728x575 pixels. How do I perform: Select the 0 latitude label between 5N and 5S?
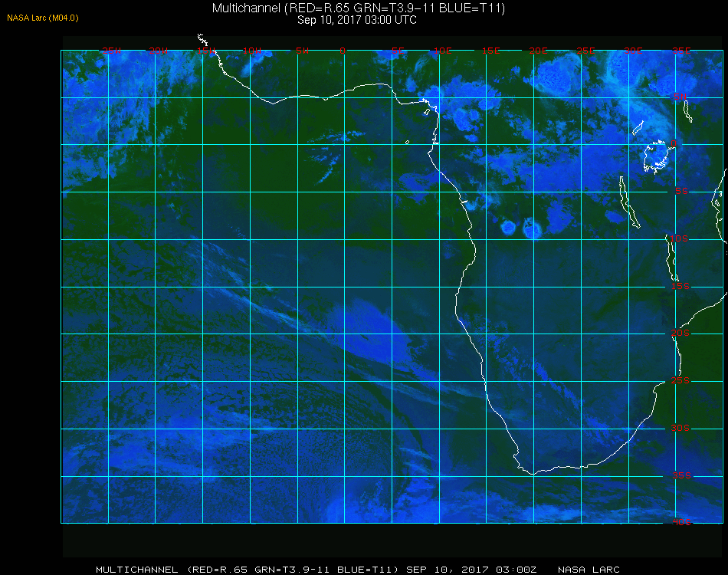(674, 143)
